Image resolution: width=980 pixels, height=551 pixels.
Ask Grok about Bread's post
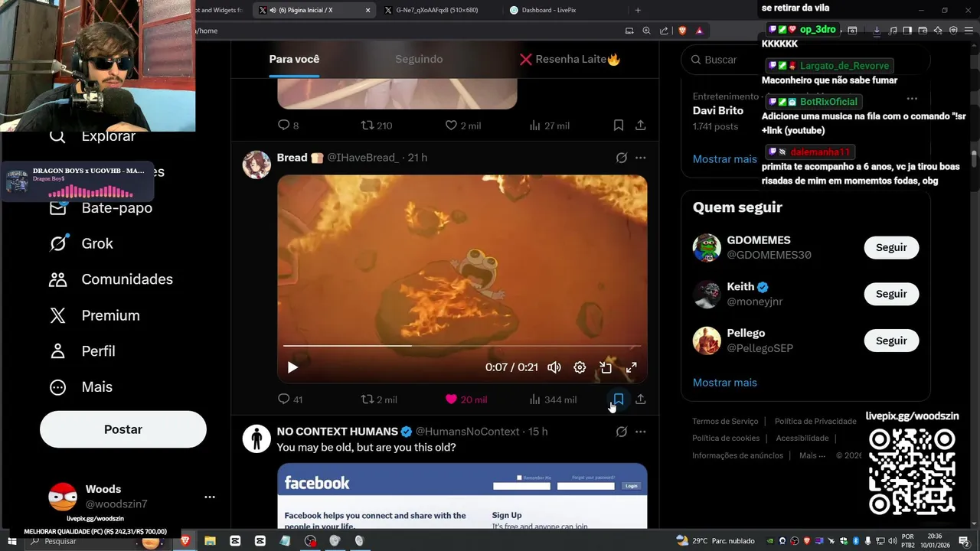pos(622,158)
